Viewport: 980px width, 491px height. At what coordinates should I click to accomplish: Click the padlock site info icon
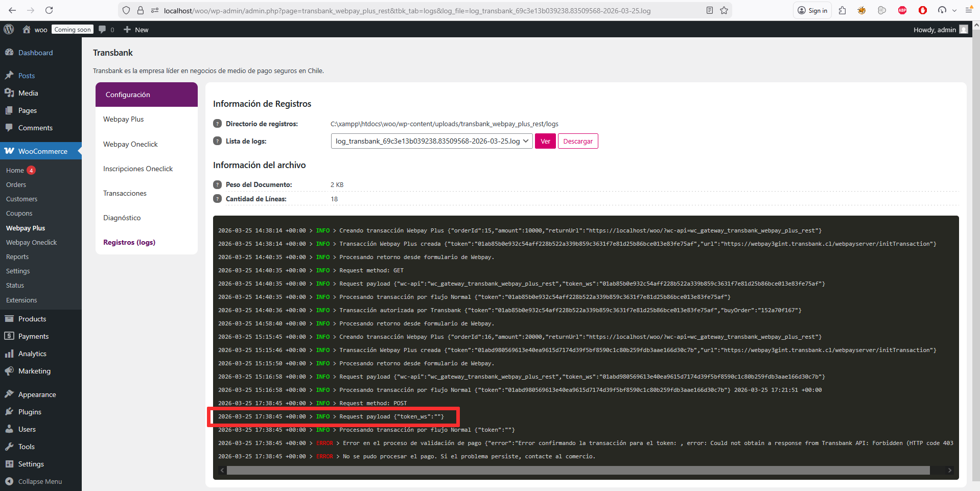141,10
